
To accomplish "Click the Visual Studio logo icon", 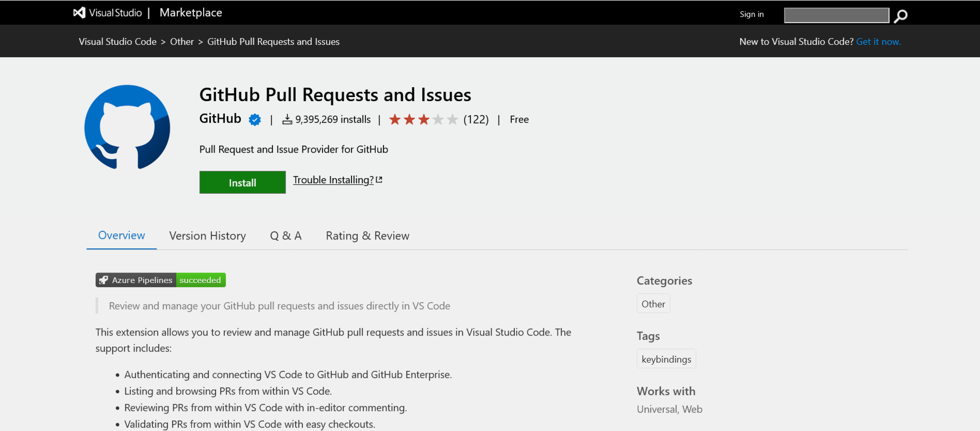I will coord(79,12).
